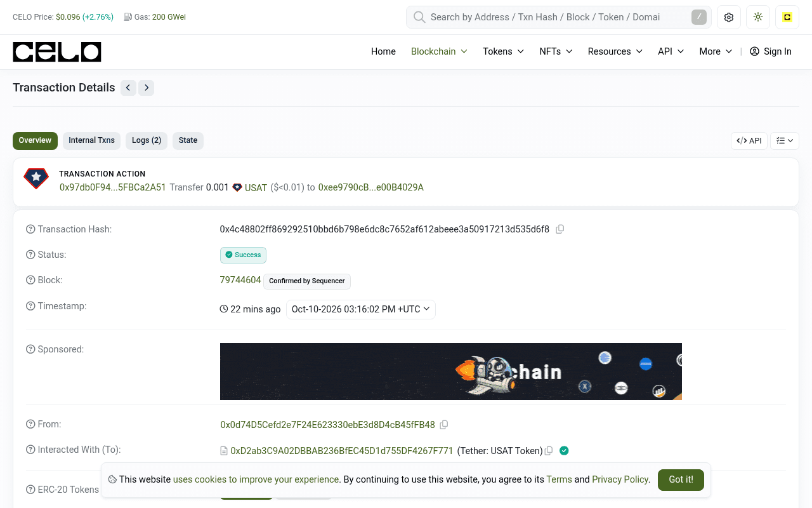Click the help icon beside Timestamp
This screenshot has height=508, width=812.
tap(30, 306)
